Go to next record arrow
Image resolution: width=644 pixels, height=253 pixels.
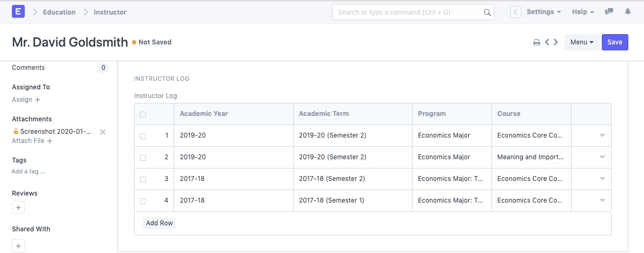556,42
